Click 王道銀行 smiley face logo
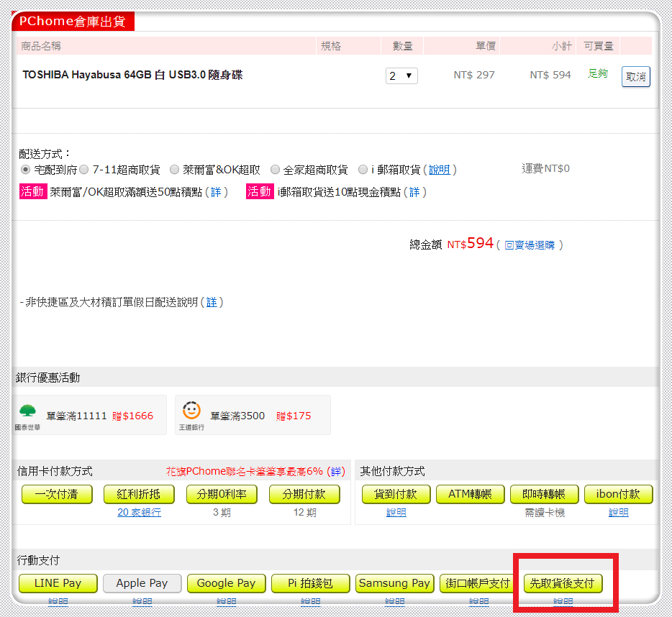The height and width of the screenshot is (617, 672). [191, 411]
